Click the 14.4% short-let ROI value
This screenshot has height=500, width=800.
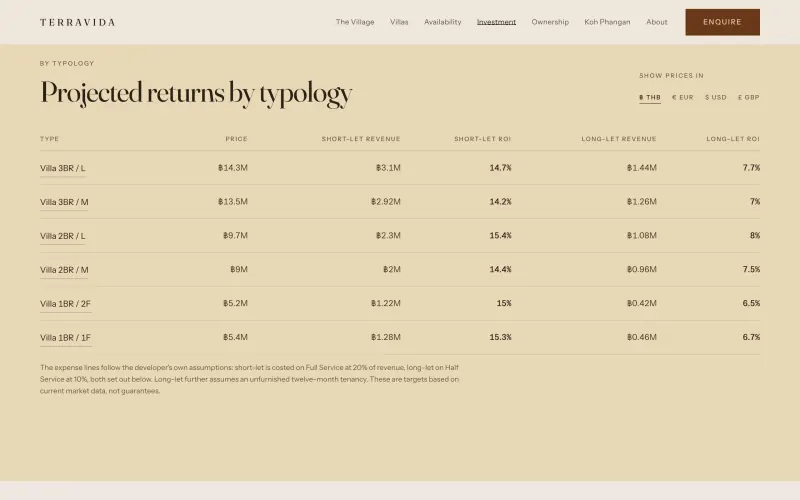[x=501, y=269]
